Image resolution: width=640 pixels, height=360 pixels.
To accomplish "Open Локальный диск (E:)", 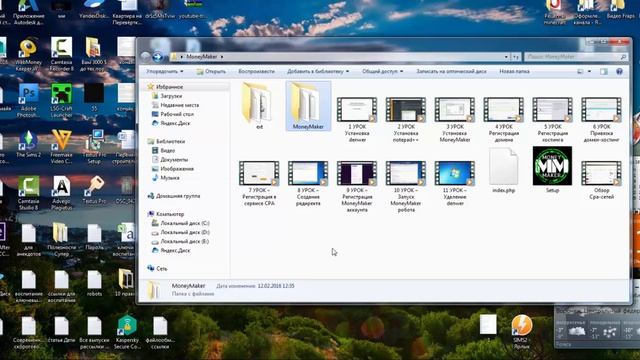I will 184,241.
